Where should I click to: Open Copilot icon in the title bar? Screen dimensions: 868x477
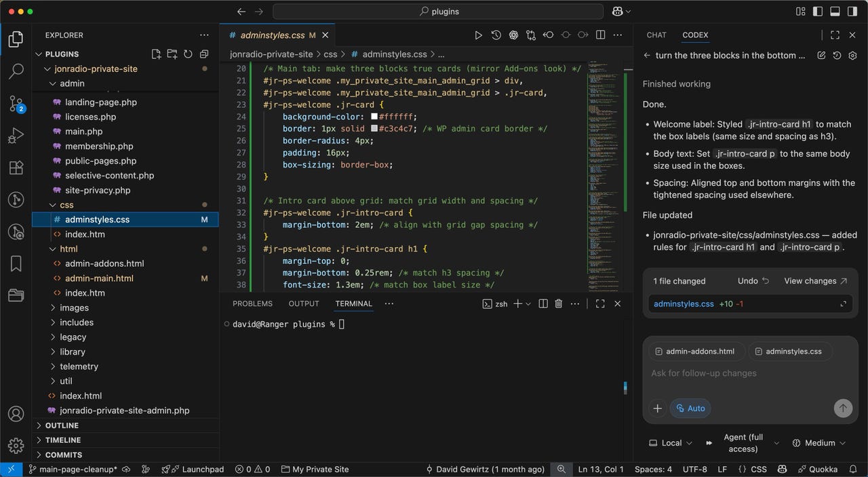[x=618, y=12]
